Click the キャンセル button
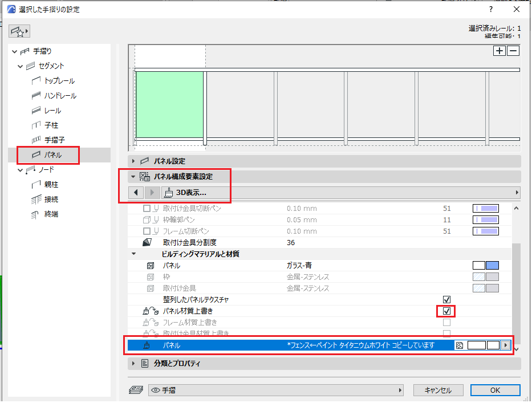This screenshot has width=532, height=403. [x=438, y=390]
